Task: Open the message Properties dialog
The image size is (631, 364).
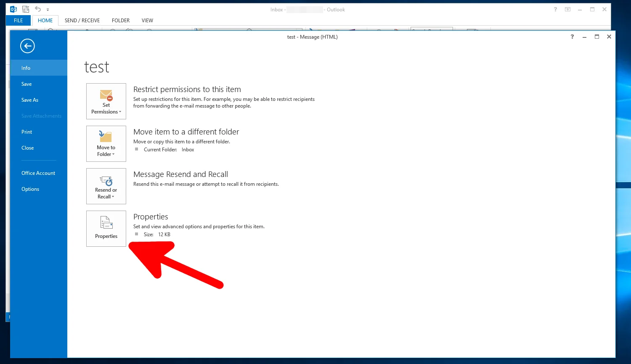Action: pos(106,228)
